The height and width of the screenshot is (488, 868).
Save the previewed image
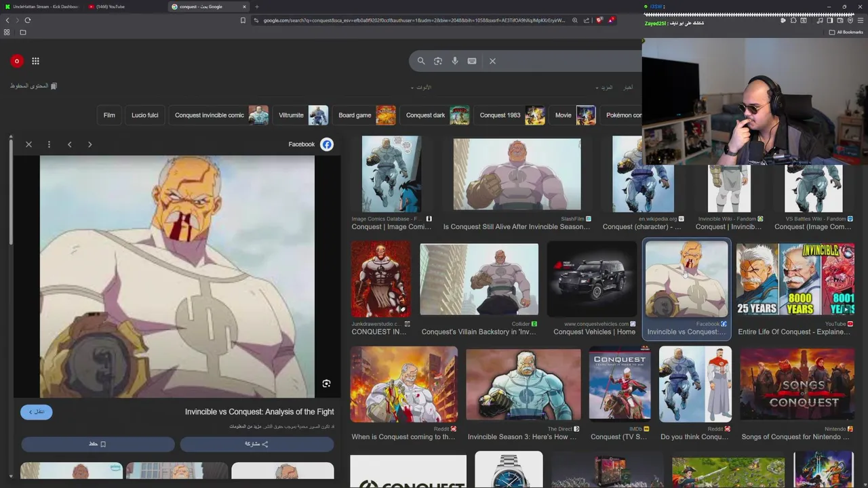(x=98, y=444)
